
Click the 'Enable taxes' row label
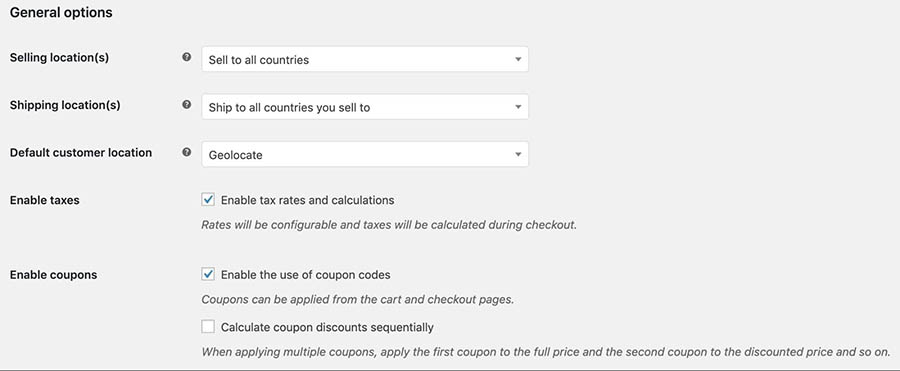click(x=45, y=200)
